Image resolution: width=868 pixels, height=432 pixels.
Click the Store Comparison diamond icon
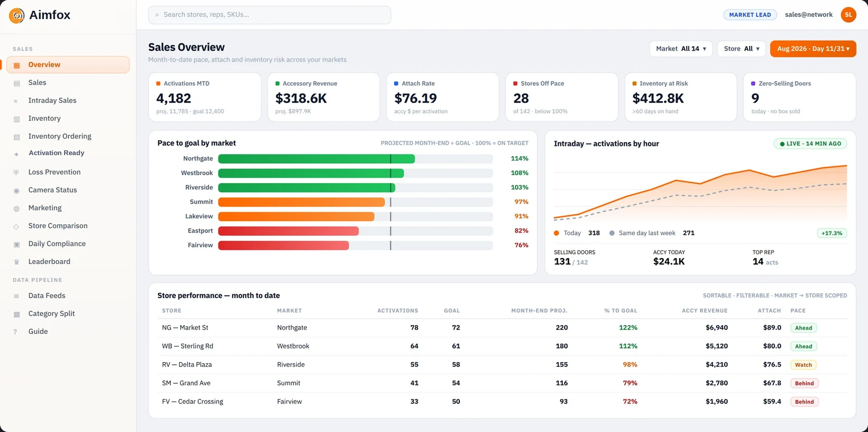16,226
